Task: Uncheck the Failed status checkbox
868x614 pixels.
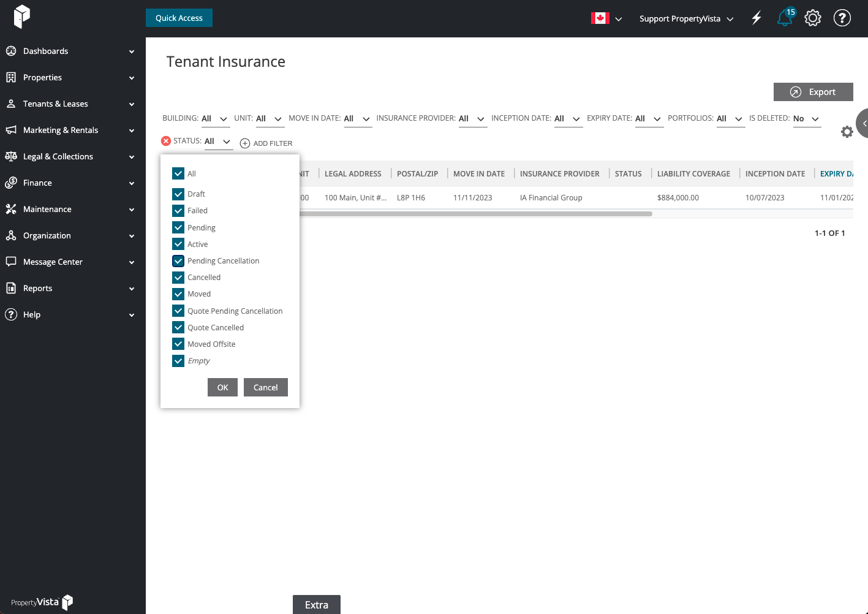Action: pos(178,210)
